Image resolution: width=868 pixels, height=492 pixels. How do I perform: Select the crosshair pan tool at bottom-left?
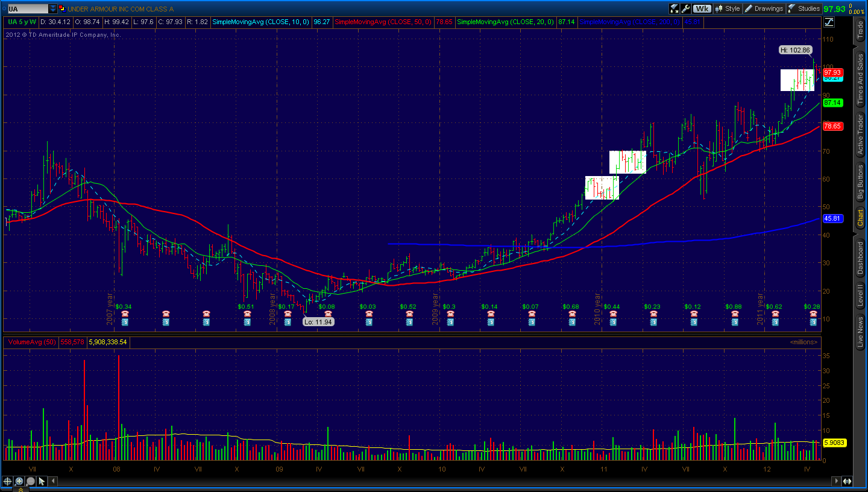tap(8, 481)
